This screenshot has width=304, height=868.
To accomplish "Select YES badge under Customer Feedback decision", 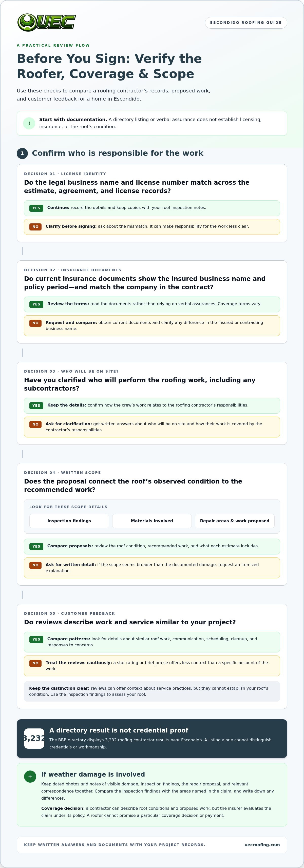I will coord(36,640).
